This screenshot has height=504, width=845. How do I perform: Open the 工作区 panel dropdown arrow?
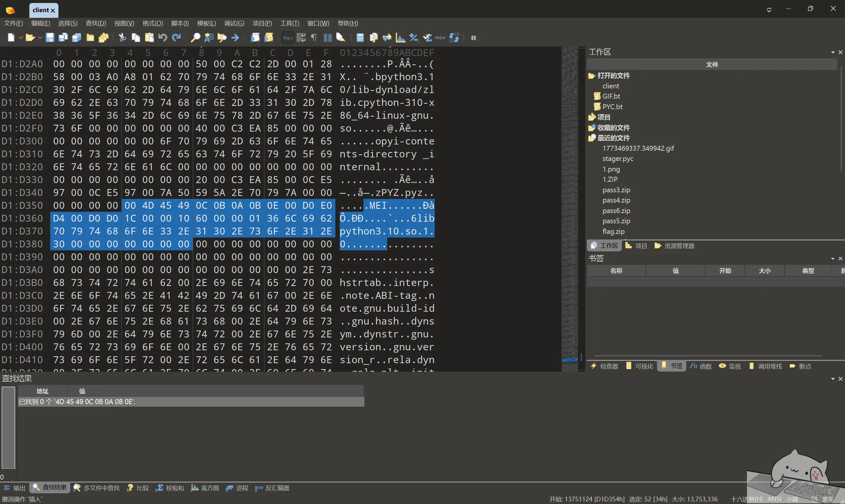pos(833,52)
